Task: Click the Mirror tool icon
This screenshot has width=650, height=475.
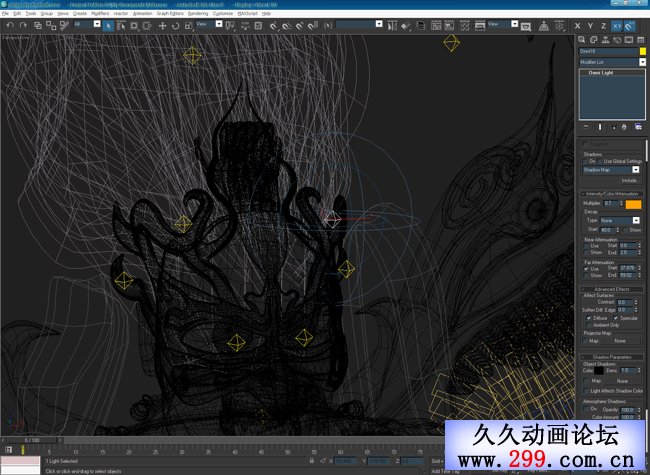Action: click(392, 26)
